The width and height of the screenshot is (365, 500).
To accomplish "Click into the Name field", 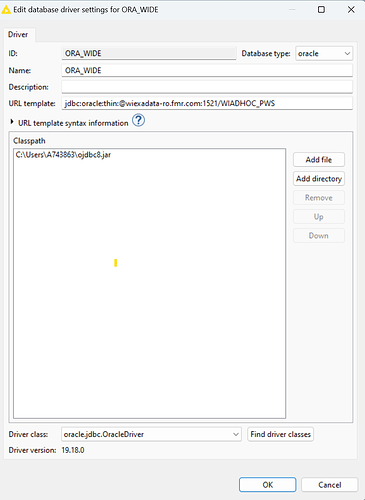I will (207, 70).
